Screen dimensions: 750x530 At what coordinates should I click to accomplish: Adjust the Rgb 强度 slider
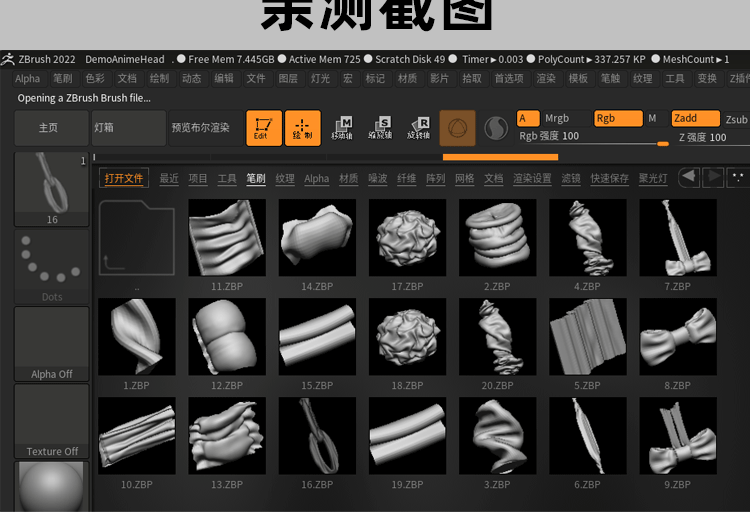point(580,143)
